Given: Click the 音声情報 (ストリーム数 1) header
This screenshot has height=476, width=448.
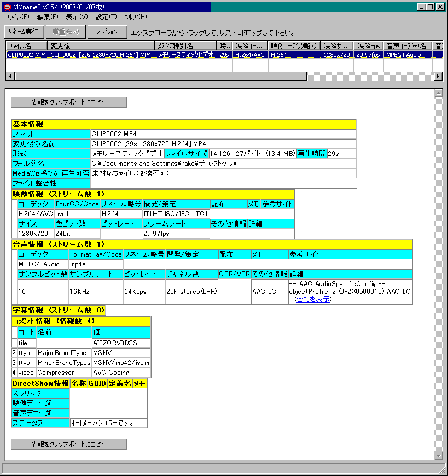Looking at the screenshot, I should [212, 245].
